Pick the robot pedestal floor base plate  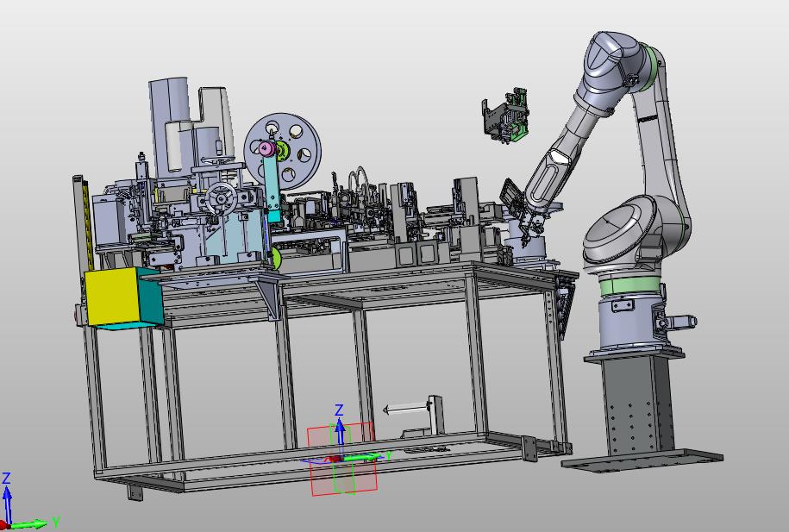[x=642, y=460]
